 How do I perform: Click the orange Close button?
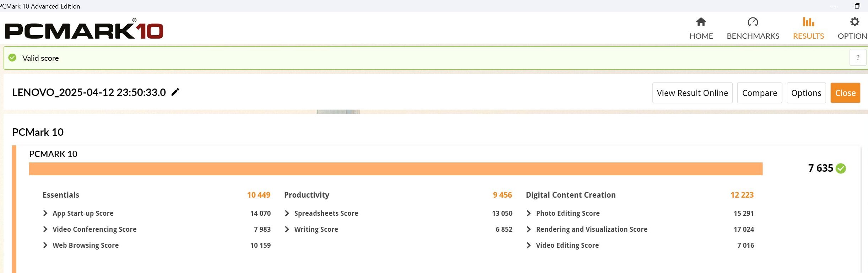tap(845, 93)
